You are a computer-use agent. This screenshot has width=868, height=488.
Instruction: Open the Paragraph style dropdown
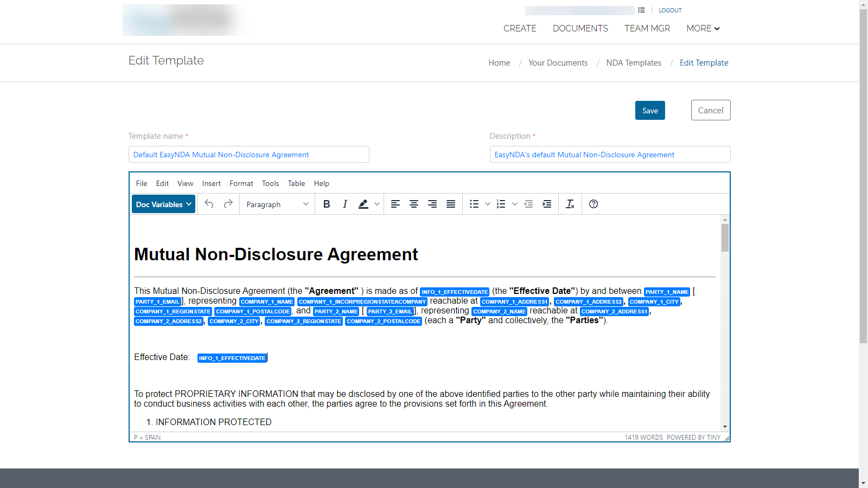(277, 204)
